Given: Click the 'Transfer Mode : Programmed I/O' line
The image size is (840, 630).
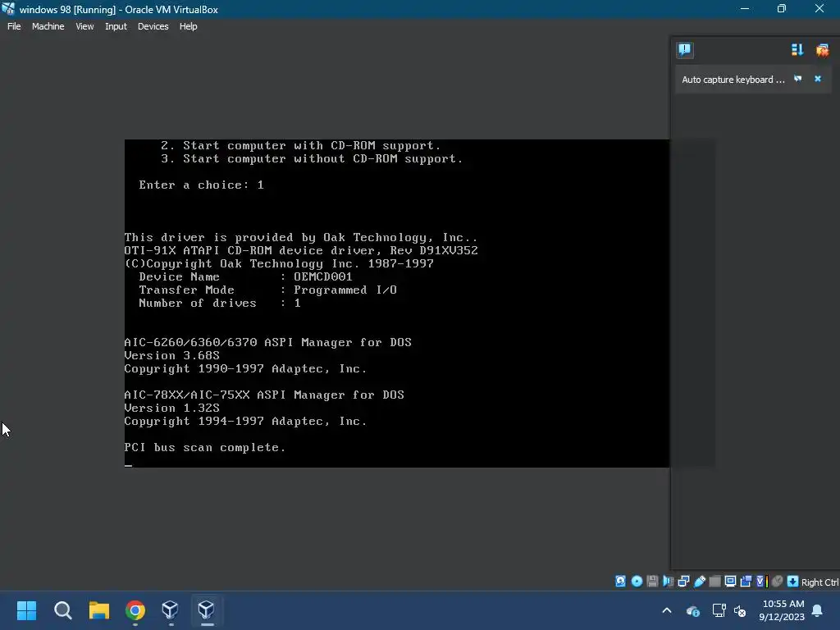Looking at the screenshot, I should coord(268,290).
